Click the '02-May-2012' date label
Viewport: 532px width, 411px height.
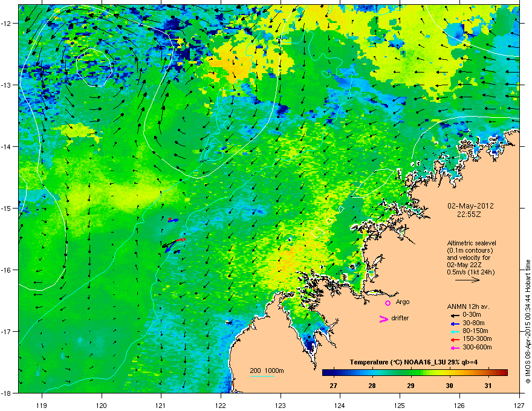tap(470, 206)
